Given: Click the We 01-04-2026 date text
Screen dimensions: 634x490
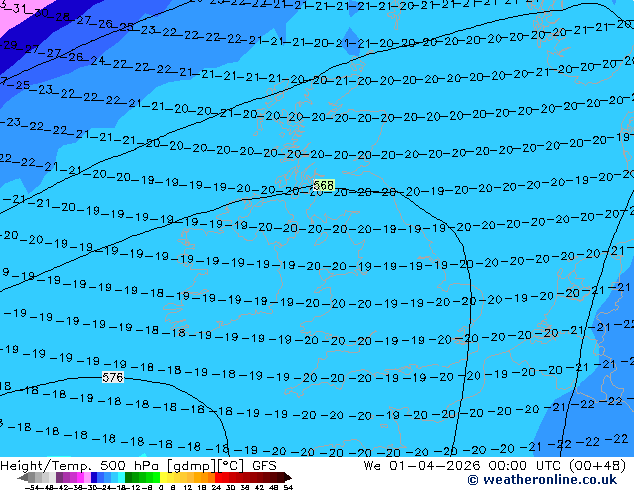Looking at the screenshot, I should (x=422, y=466).
